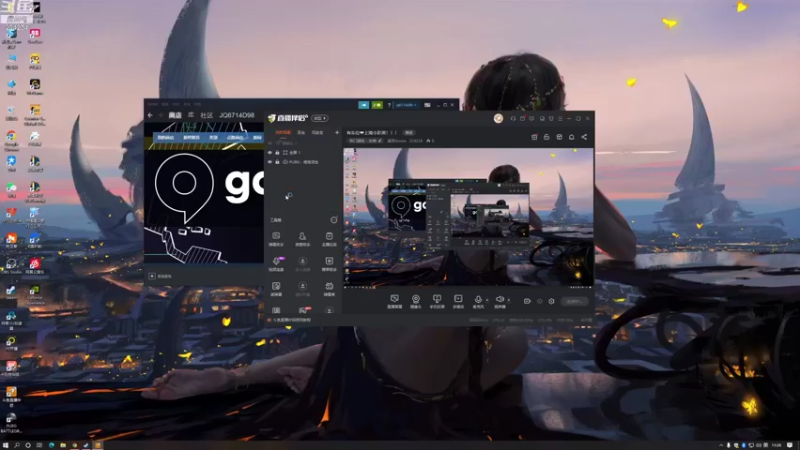Screen dimensions: 800x450
Task: Open the person-icon tool in toolbox
Action: (303, 239)
